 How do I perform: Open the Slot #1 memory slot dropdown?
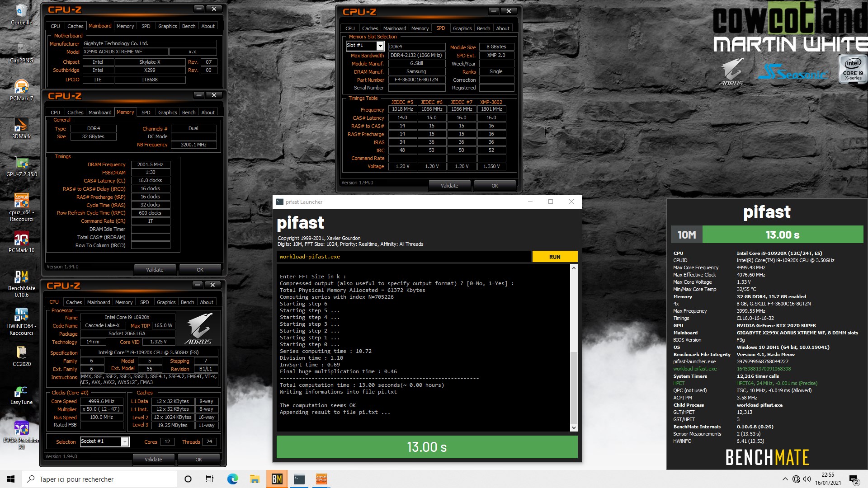click(365, 46)
